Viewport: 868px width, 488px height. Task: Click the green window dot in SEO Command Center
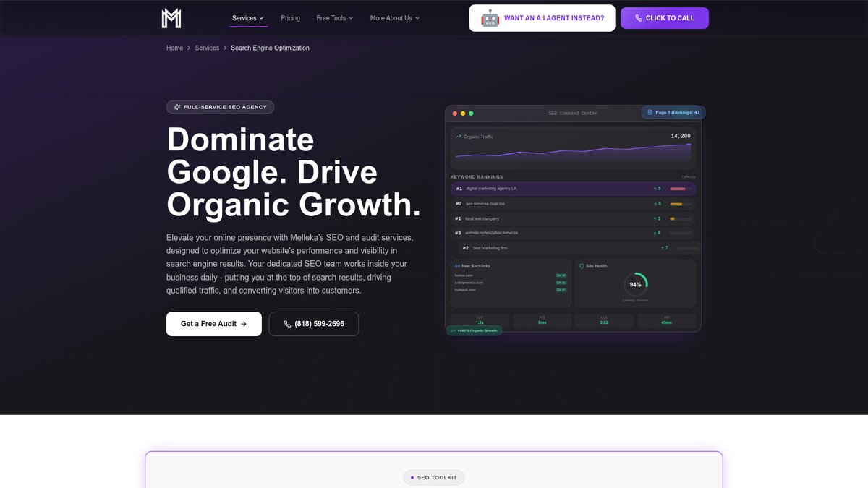point(471,114)
